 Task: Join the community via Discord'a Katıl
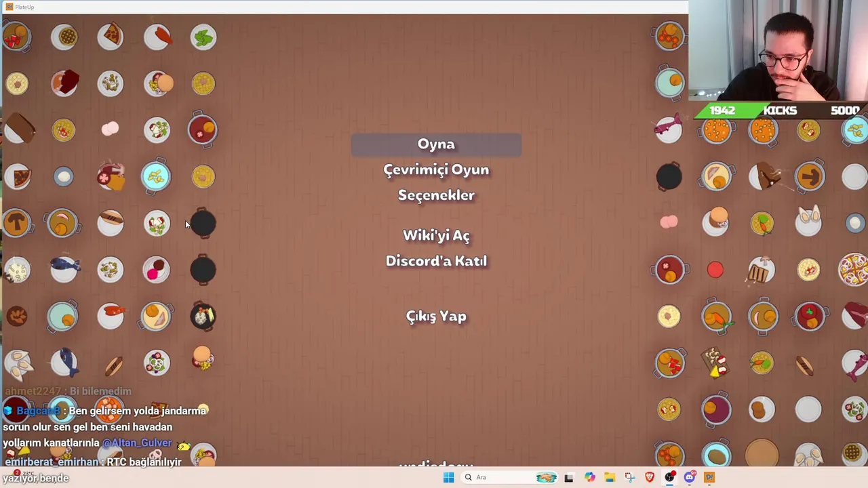(x=436, y=261)
